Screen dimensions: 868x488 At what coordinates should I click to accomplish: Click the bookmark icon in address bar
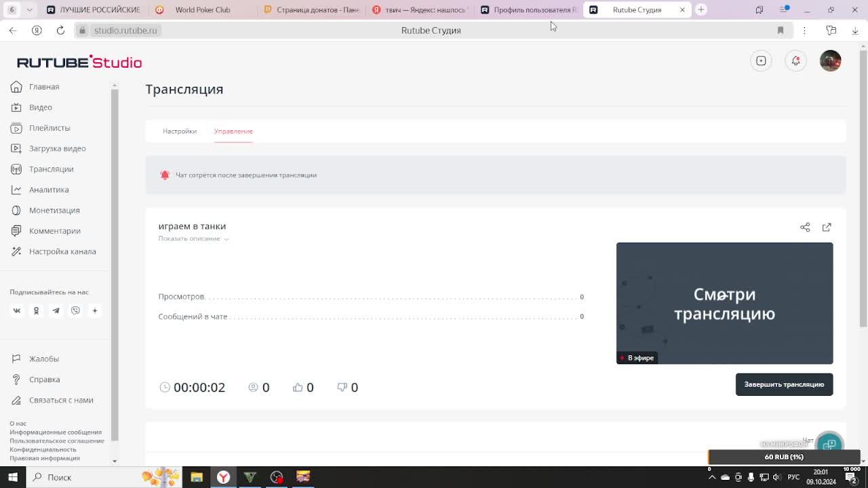pos(781,30)
